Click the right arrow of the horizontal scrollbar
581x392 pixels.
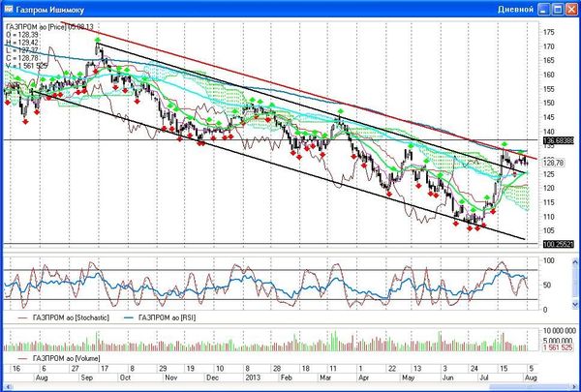tap(574, 387)
